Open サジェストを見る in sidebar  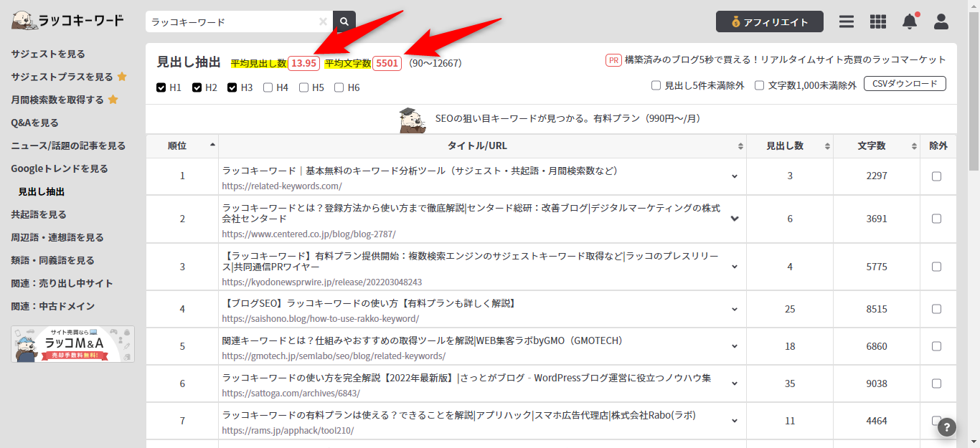pyautogui.click(x=48, y=54)
